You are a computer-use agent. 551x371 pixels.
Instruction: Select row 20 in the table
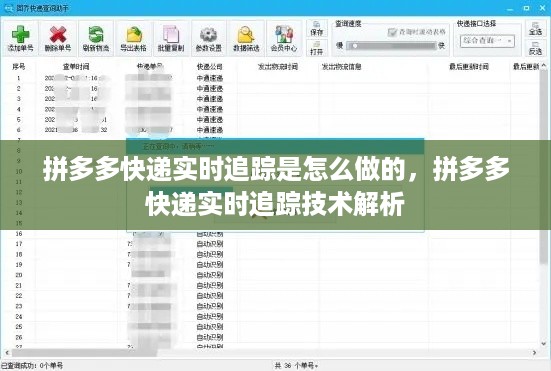point(272,275)
